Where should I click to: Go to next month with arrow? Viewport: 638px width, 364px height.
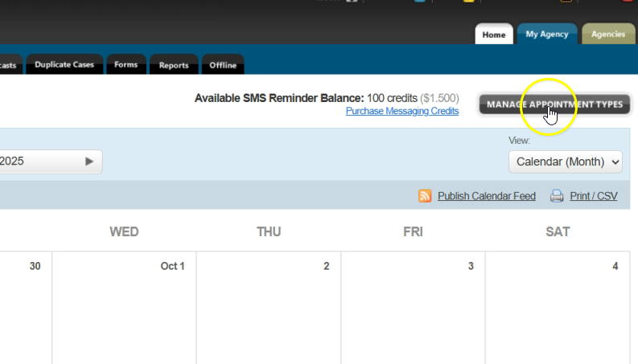[89, 161]
